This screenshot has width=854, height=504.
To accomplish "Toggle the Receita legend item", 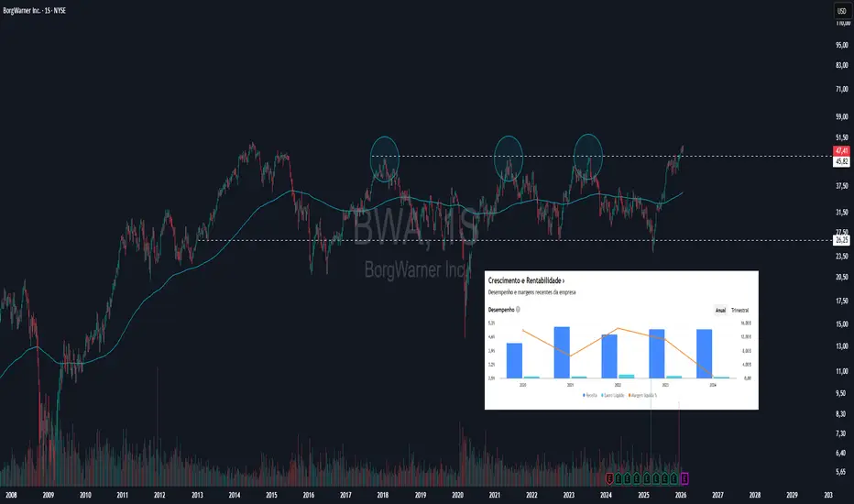I will click(x=590, y=395).
